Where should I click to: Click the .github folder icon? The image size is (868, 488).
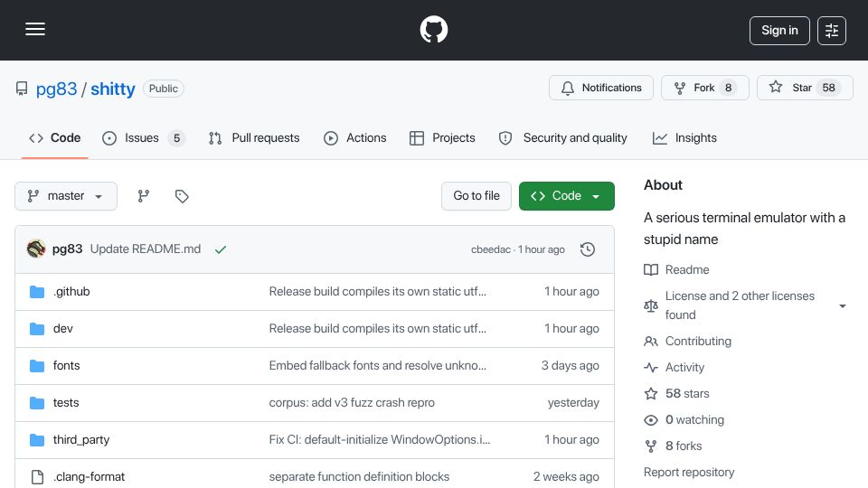(x=37, y=292)
